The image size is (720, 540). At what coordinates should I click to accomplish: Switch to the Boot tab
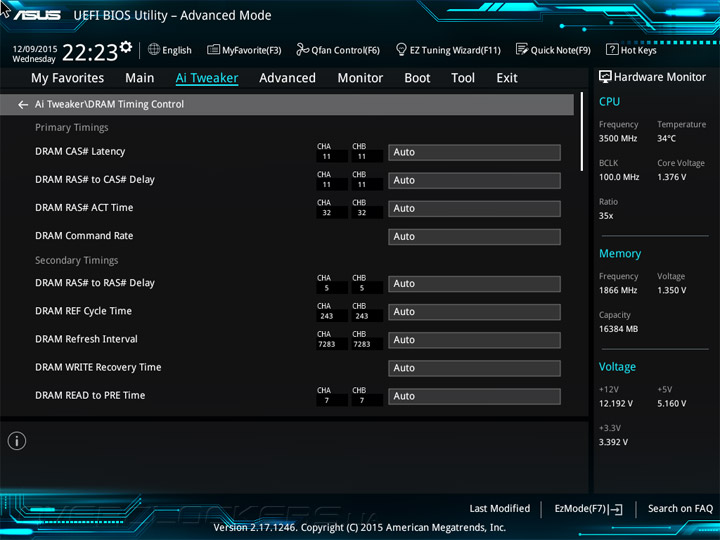[x=417, y=78]
